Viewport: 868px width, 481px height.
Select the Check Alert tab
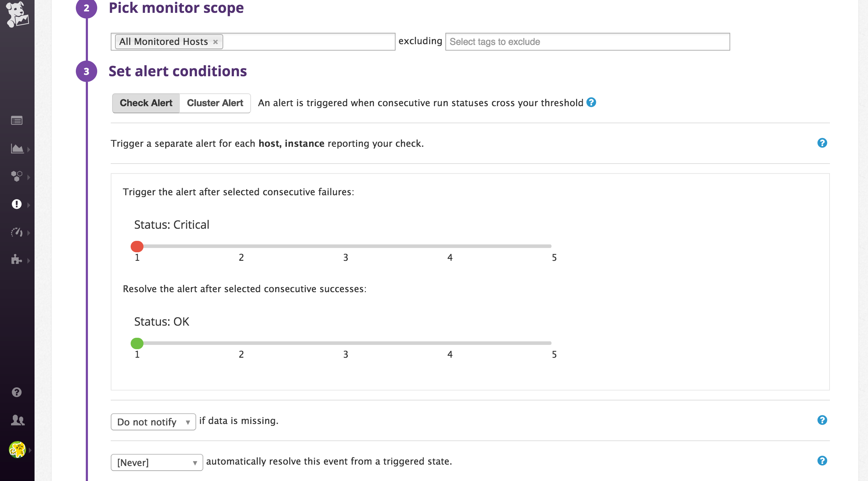146,103
